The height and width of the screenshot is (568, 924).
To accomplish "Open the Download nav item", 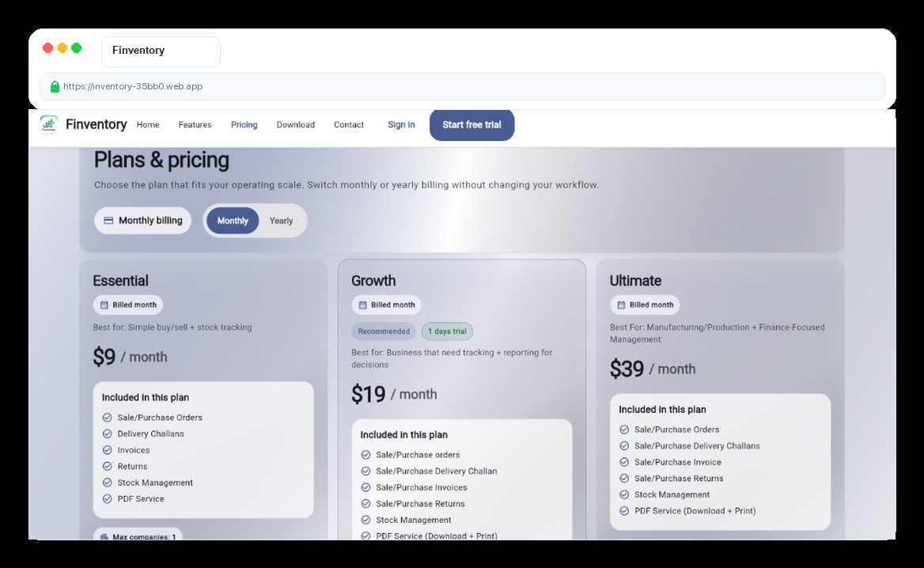I will pos(296,125).
